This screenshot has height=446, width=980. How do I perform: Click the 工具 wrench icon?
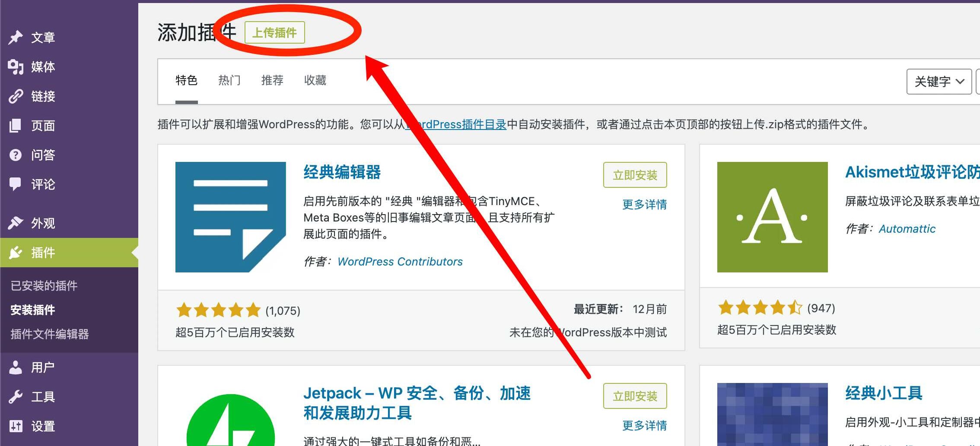point(16,397)
